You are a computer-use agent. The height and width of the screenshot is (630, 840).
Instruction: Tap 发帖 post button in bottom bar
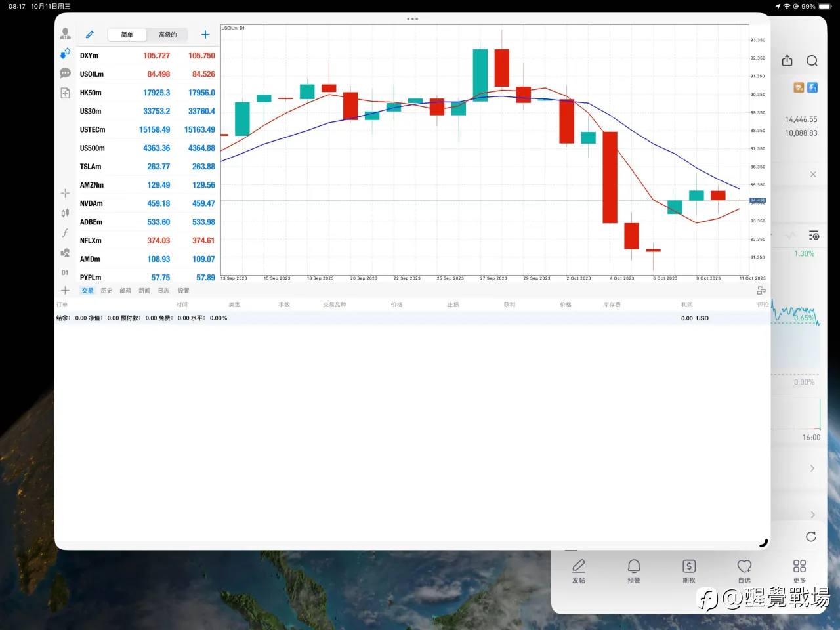[x=578, y=571]
